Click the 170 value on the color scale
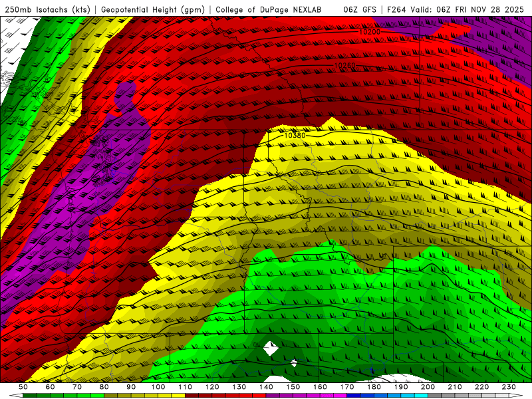532x399 pixels. coord(347,387)
